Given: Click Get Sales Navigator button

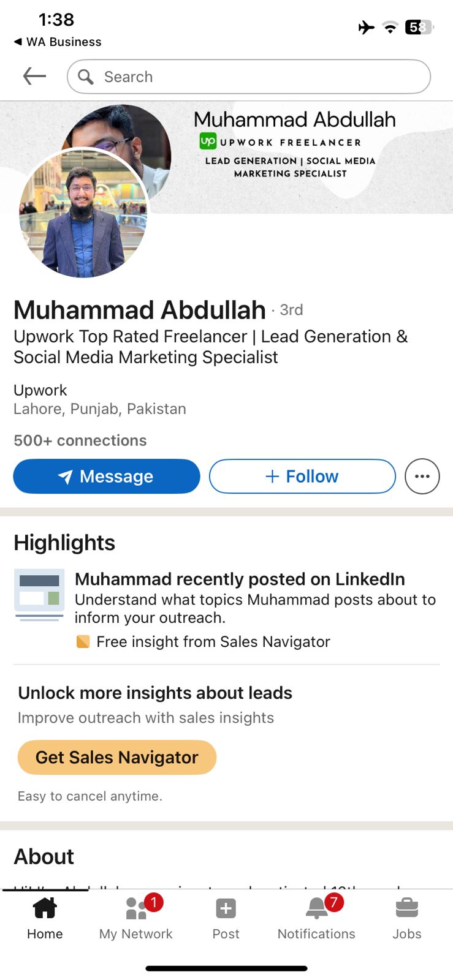Looking at the screenshot, I should [117, 758].
